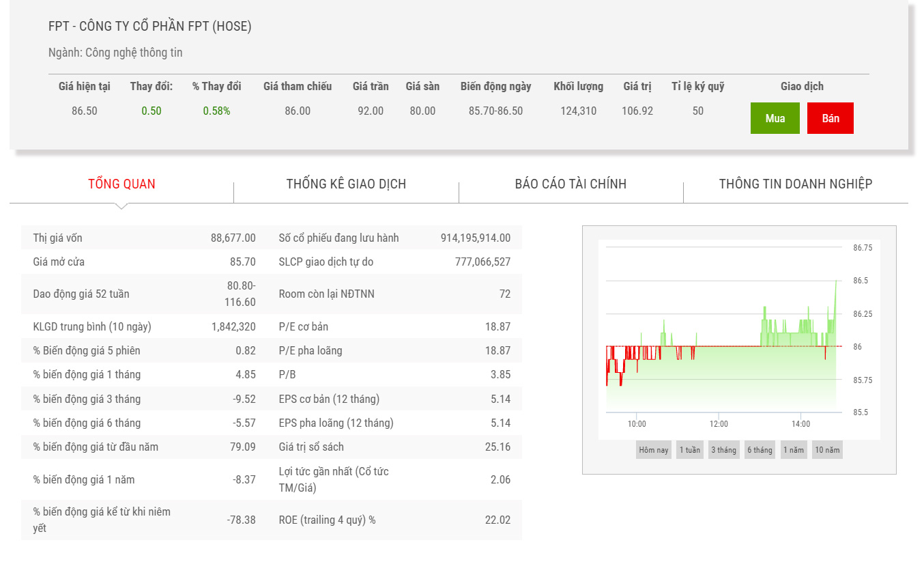Screen dimensions: 924x562
Task: Click the Giá hiện tại value 86.50
Action: pos(85,111)
